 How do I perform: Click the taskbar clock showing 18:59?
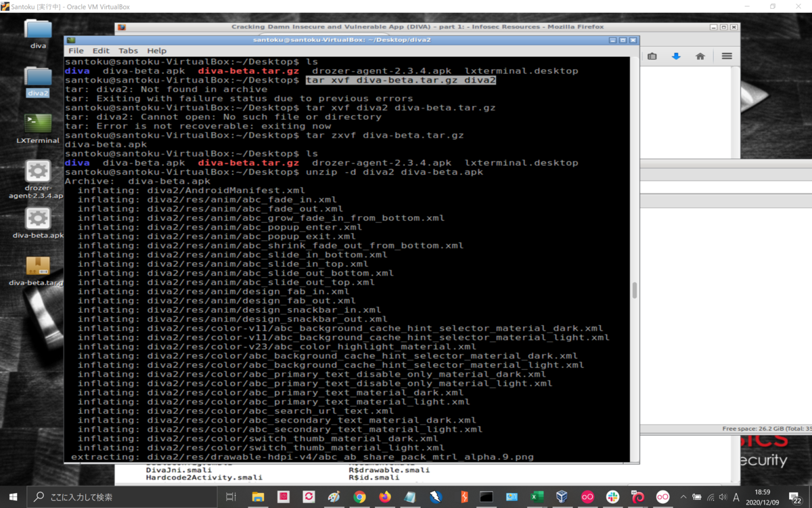tap(764, 496)
